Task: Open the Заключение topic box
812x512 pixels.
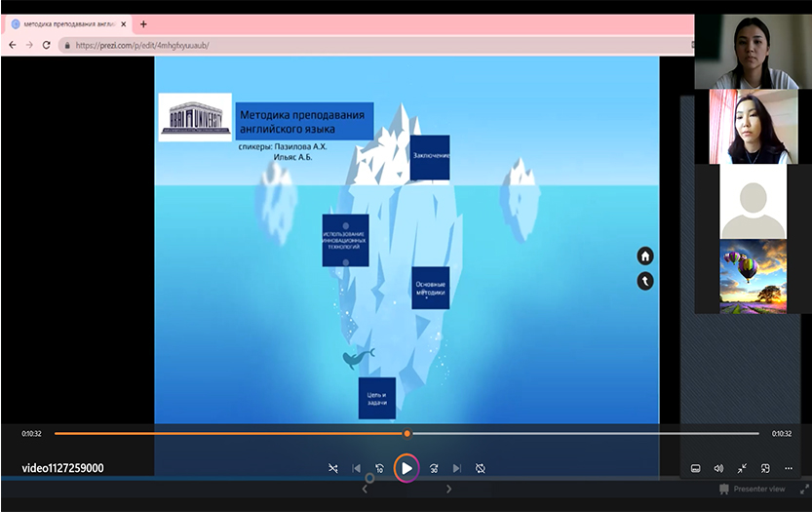Action: [x=430, y=157]
